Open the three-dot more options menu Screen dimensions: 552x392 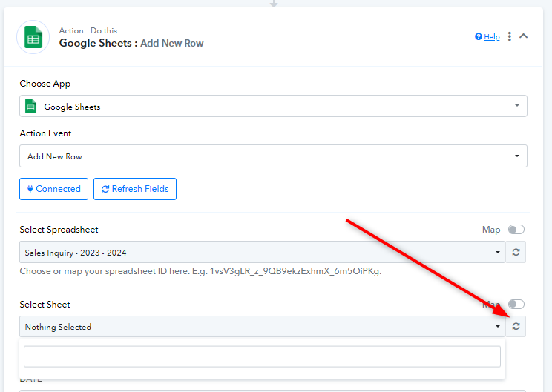510,36
